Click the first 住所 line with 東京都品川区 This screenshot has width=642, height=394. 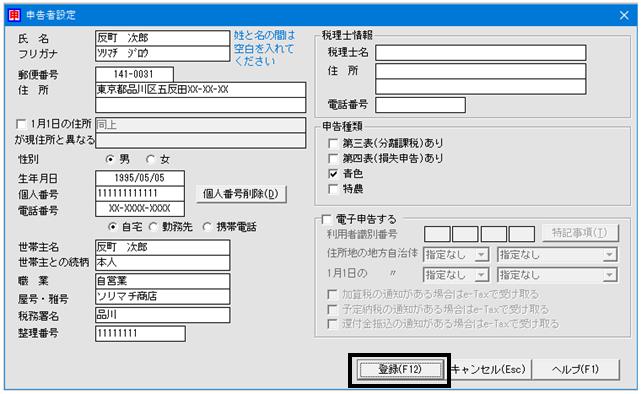pyautogui.click(x=201, y=90)
